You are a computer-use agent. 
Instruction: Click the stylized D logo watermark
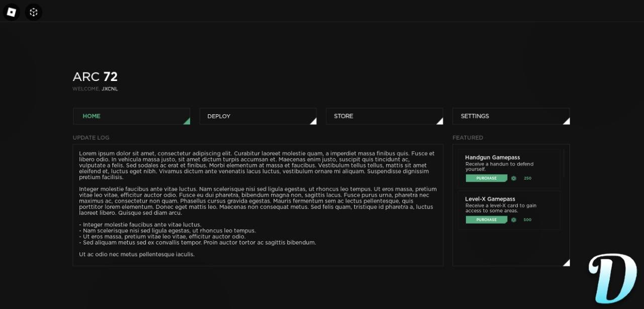[612, 279]
